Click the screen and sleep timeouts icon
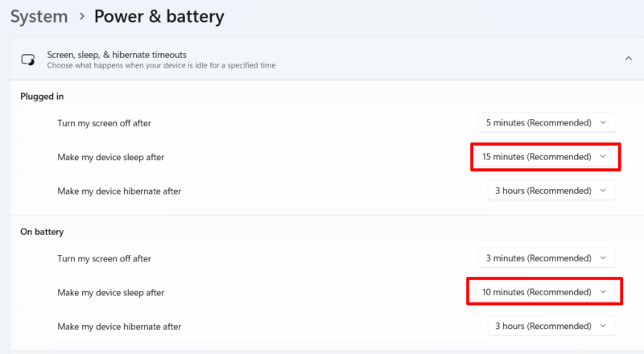This screenshot has height=354, width=644. [28, 59]
